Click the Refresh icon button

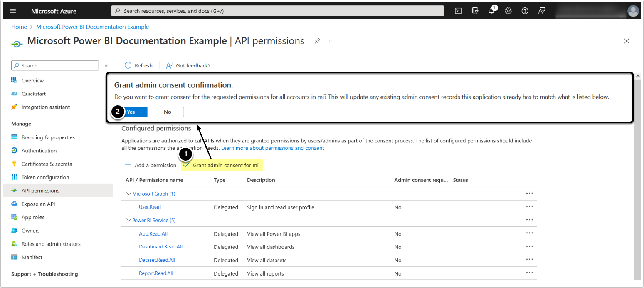[x=128, y=65]
